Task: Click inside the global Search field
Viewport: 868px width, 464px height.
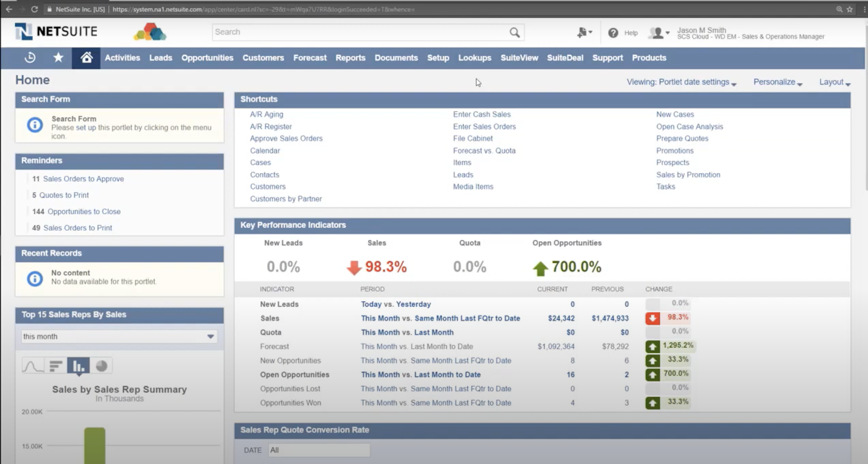Action: coord(361,33)
